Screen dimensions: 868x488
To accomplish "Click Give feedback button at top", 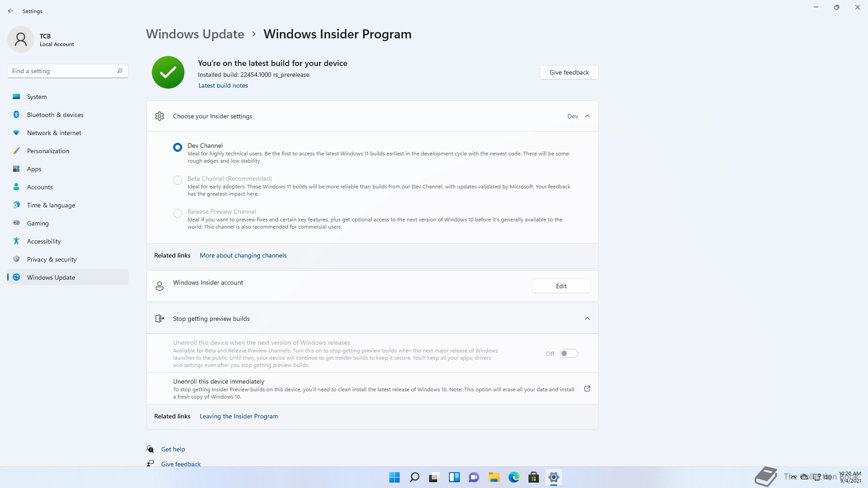I will click(569, 72).
